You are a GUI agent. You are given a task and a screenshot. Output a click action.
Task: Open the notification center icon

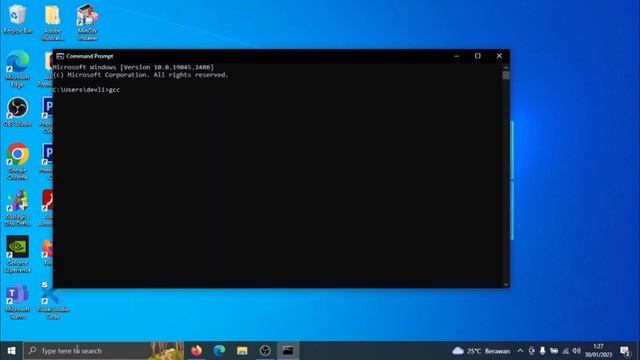coord(625,351)
